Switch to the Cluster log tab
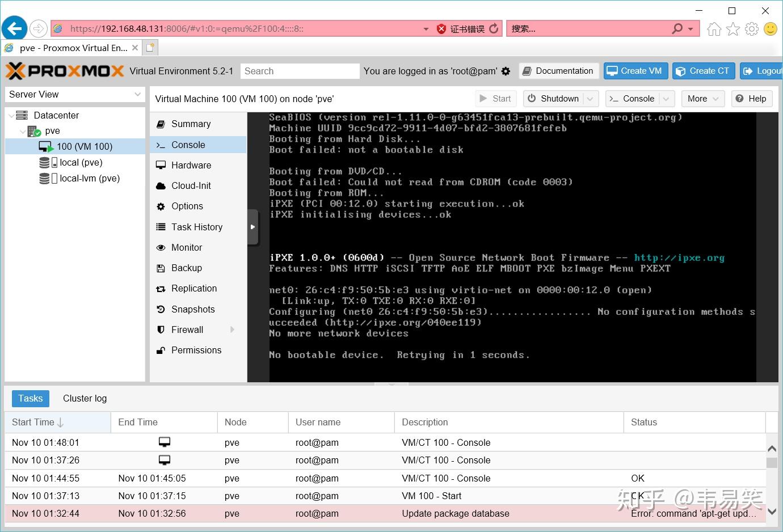The image size is (783, 532). pos(85,398)
